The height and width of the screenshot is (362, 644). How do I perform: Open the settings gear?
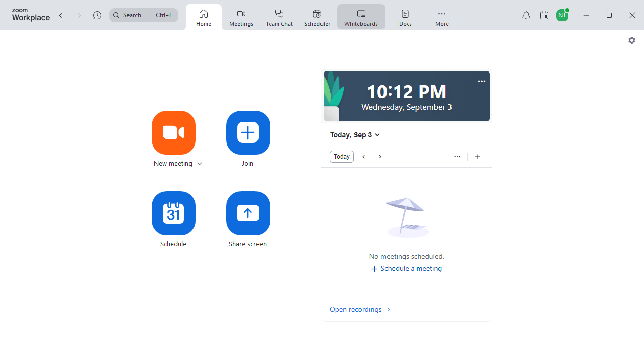click(631, 40)
